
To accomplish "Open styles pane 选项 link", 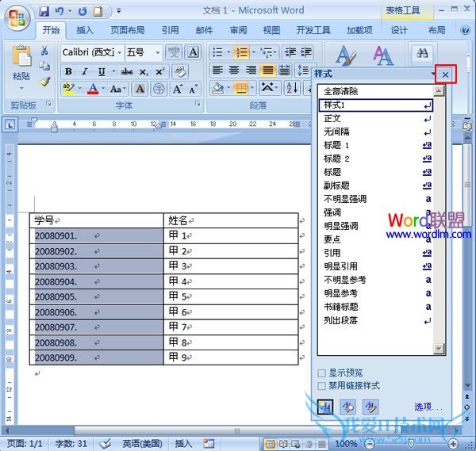I will point(428,407).
